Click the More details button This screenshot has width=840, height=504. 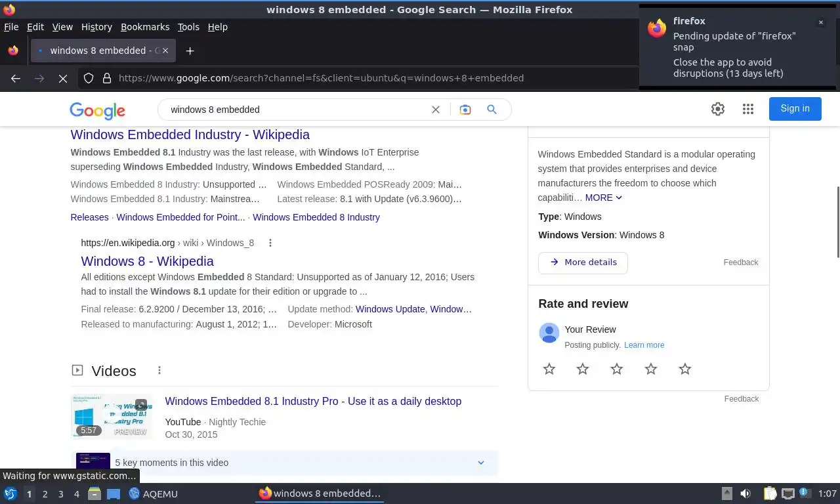[583, 262]
